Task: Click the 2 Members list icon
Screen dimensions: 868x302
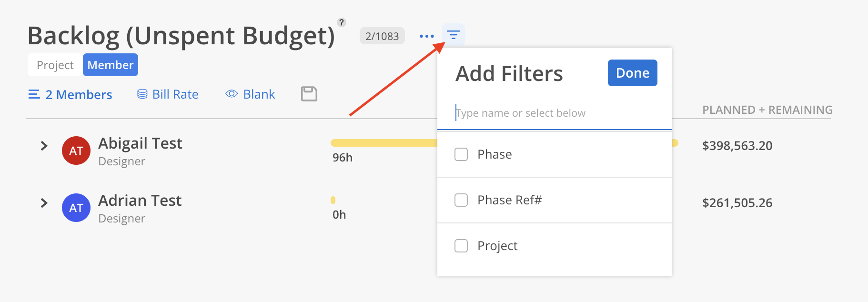Action: pos(34,94)
